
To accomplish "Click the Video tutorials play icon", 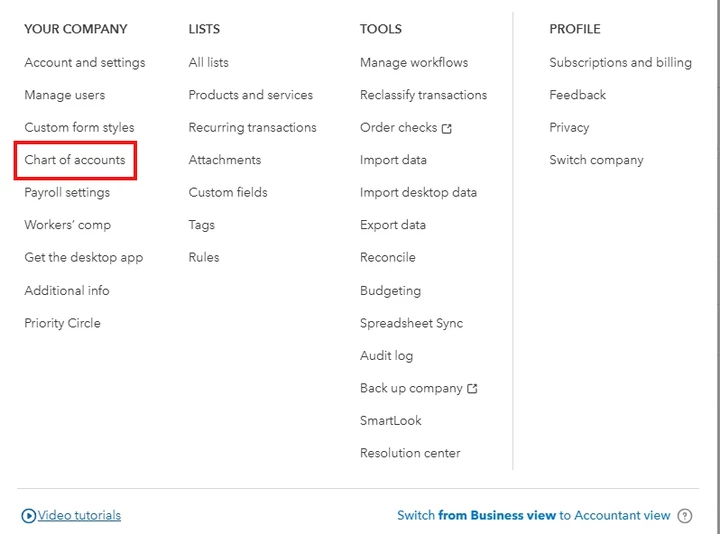I will click(28, 516).
